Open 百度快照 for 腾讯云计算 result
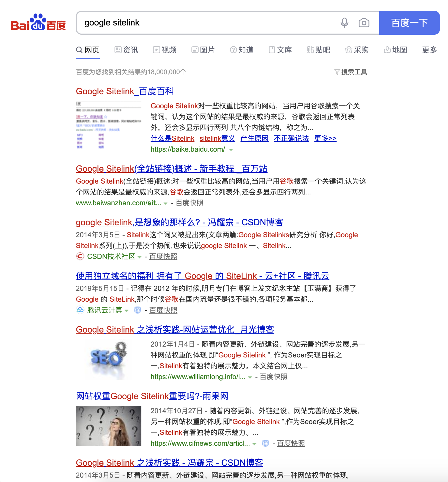 coord(163,310)
